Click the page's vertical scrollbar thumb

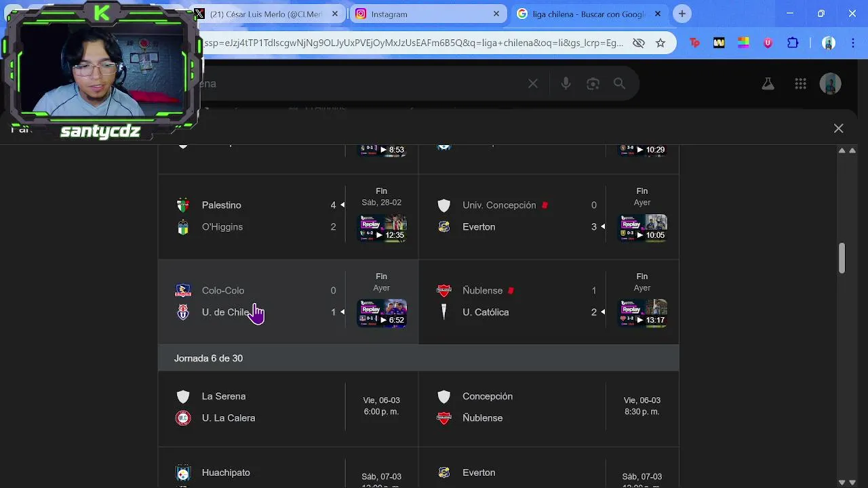point(842,258)
